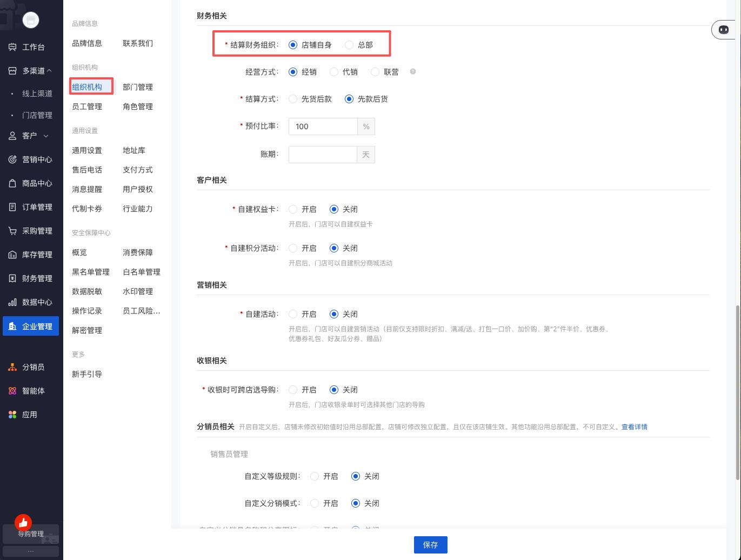
Task: Click the red thumbs-up badge icon
Action: (x=23, y=522)
